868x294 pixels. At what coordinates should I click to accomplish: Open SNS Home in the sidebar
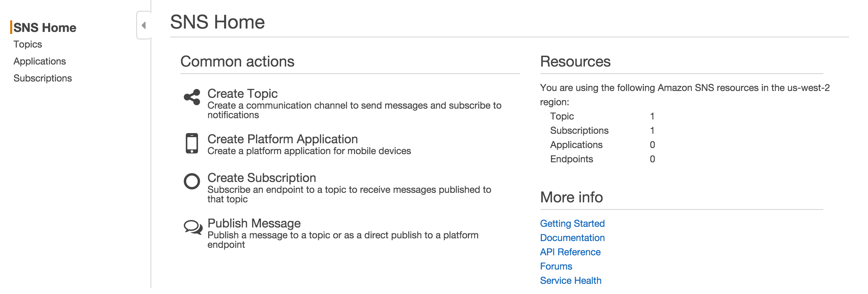pos(45,27)
